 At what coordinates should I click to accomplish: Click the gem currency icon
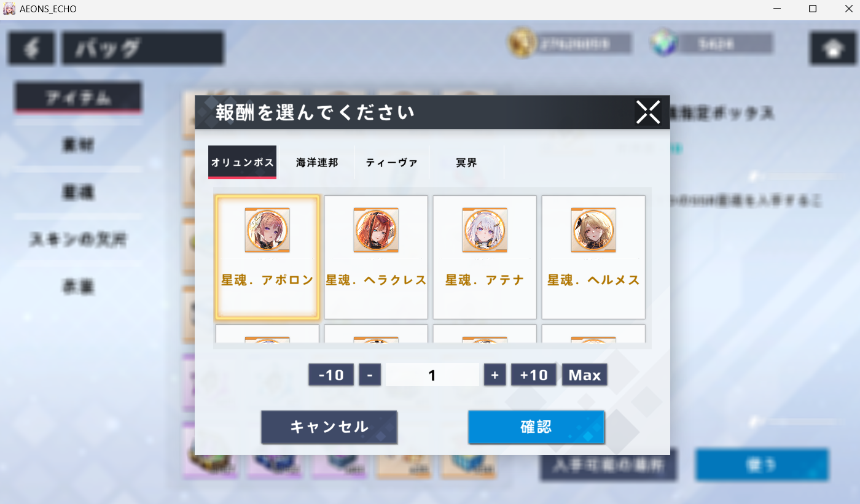click(x=664, y=43)
